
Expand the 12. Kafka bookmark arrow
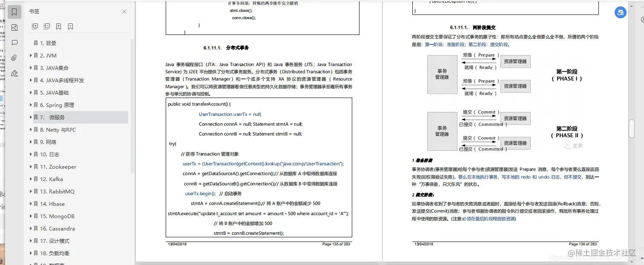pos(31,179)
